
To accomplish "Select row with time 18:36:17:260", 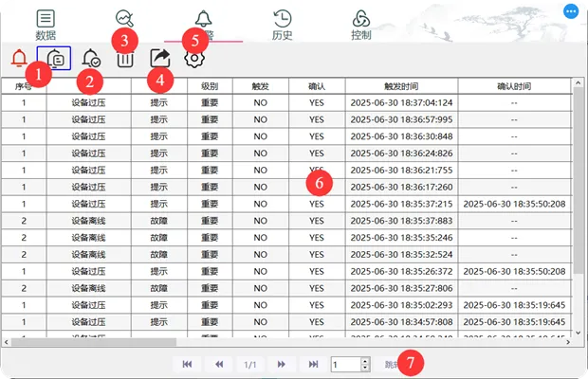I will pyautogui.click(x=286, y=187).
